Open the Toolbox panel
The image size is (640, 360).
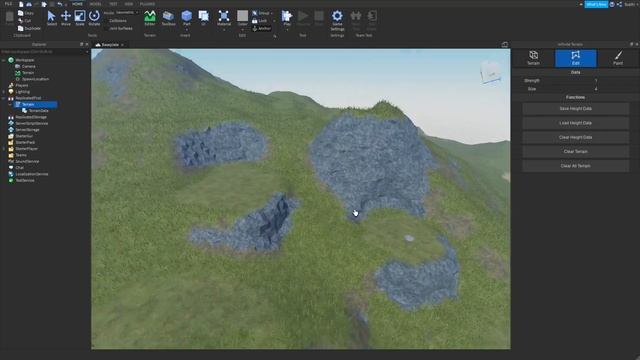pos(168,18)
